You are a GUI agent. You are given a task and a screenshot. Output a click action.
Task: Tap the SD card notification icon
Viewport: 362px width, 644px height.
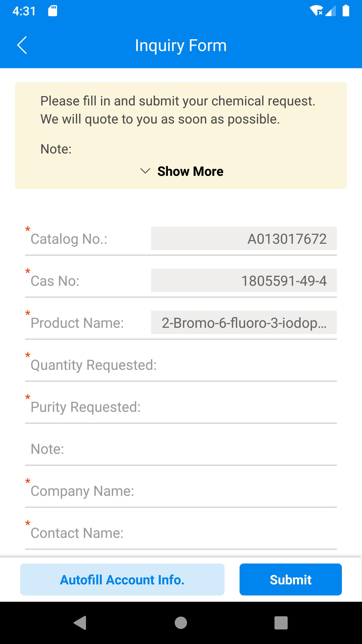pos(53,11)
